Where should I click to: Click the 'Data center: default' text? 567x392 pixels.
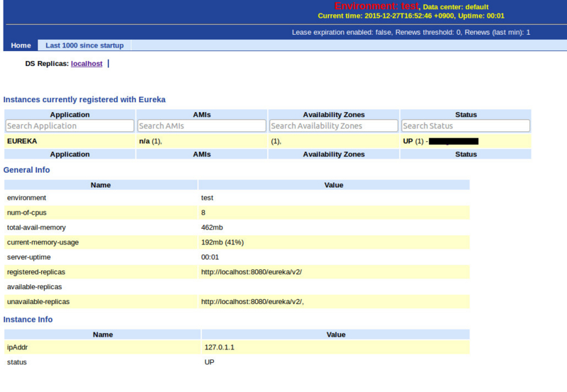click(x=456, y=7)
